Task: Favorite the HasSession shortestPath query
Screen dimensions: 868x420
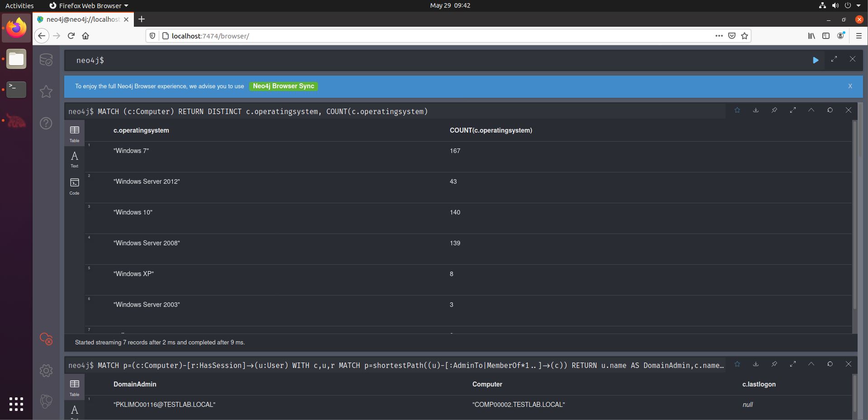Action: (737, 364)
